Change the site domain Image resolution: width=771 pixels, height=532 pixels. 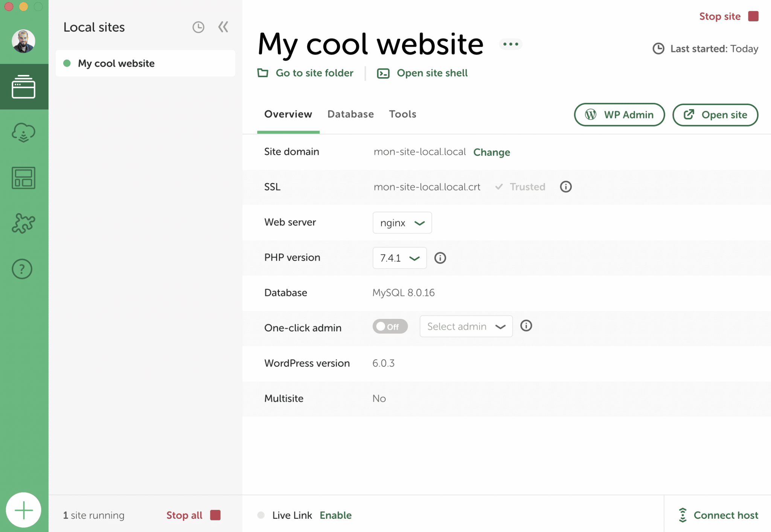point(492,152)
